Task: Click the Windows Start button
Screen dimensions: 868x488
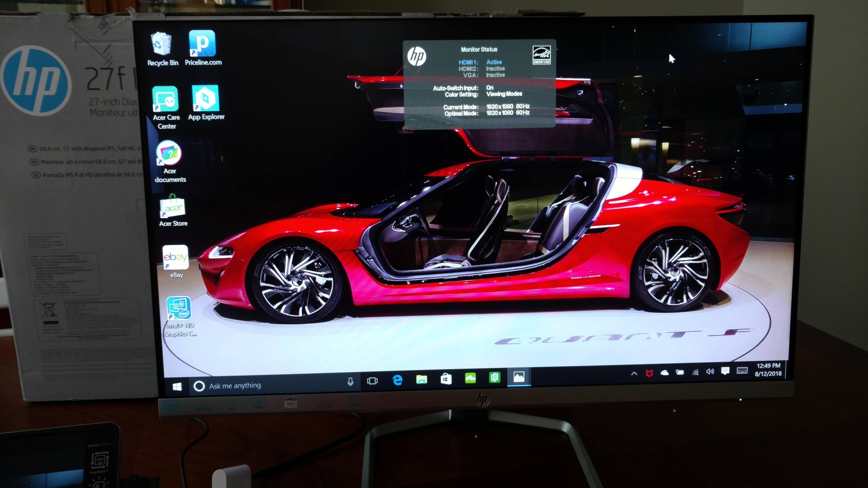Action: pyautogui.click(x=177, y=387)
